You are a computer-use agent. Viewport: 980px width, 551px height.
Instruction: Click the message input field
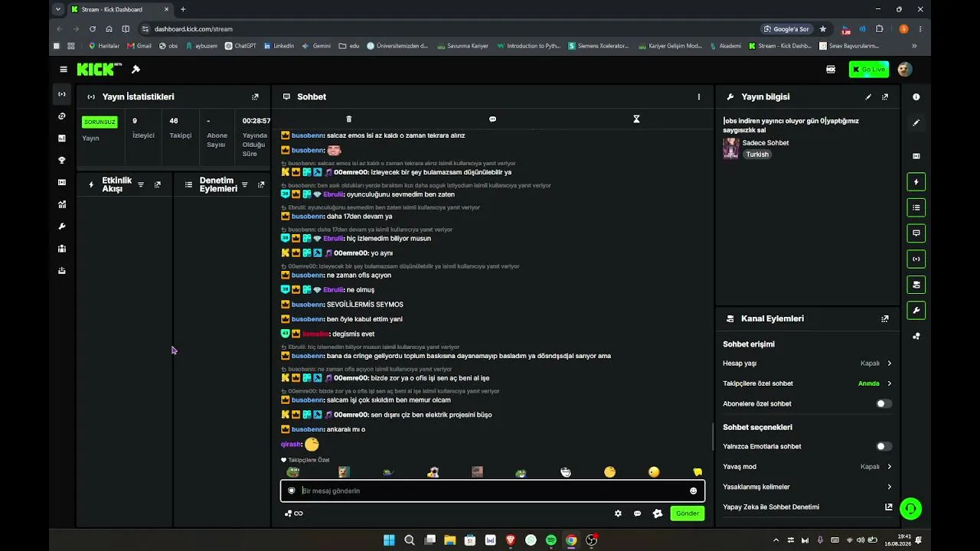click(492, 491)
